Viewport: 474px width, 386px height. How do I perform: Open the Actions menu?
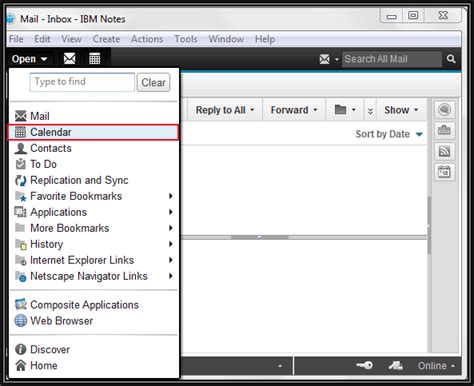click(x=147, y=39)
